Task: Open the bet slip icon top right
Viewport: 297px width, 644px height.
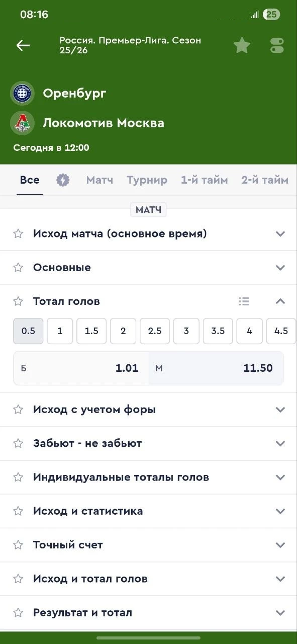Action: pos(276,45)
